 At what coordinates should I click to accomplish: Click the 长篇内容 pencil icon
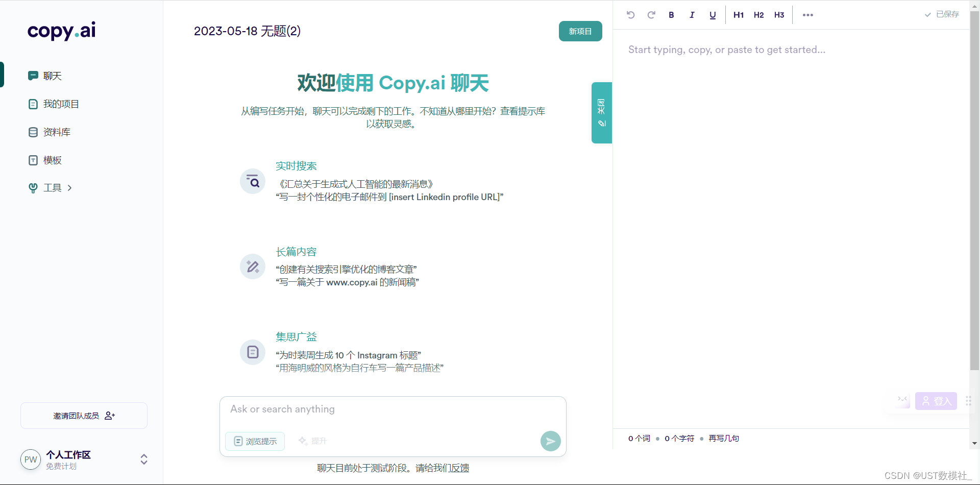click(x=253, y=266)
